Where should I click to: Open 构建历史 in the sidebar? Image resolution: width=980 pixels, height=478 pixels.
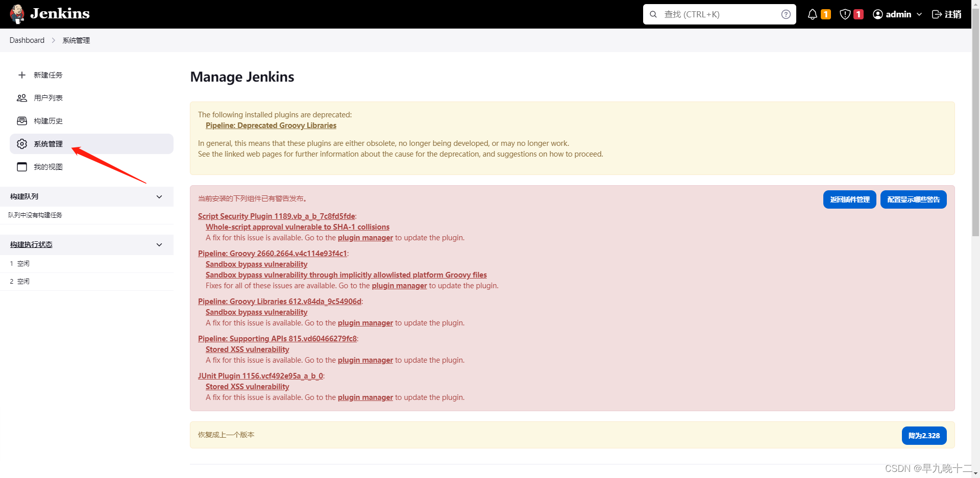pyautogui.click(x=91, y=121)
